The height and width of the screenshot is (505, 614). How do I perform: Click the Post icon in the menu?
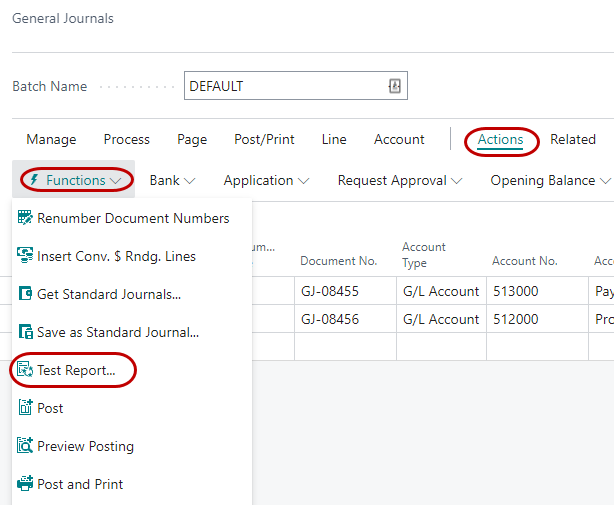[25, 408]
